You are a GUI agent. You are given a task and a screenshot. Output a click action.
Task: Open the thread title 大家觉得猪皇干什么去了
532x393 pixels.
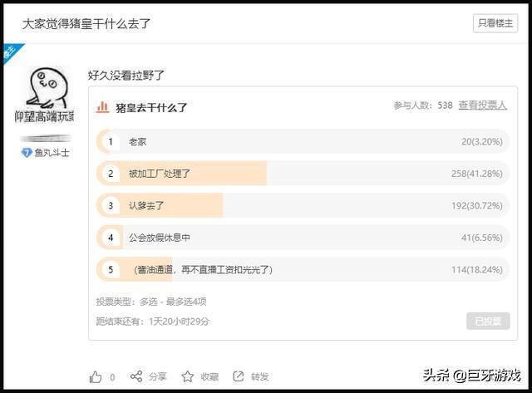tap(86, 22)
